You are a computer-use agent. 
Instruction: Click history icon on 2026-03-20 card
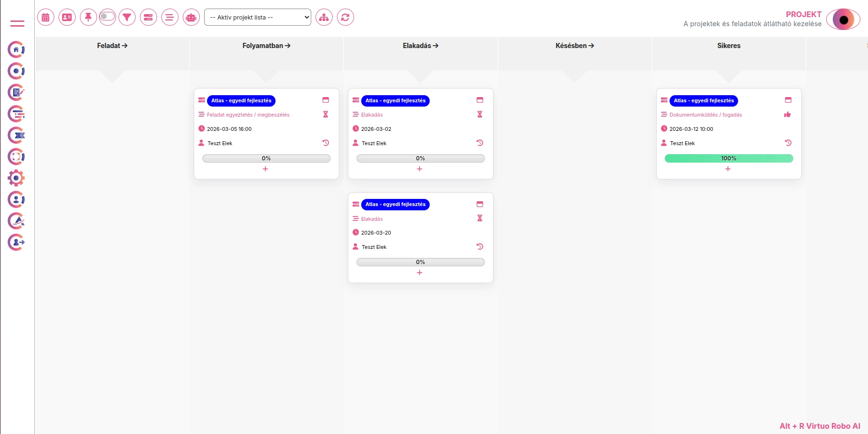click(x=480, y=247)
